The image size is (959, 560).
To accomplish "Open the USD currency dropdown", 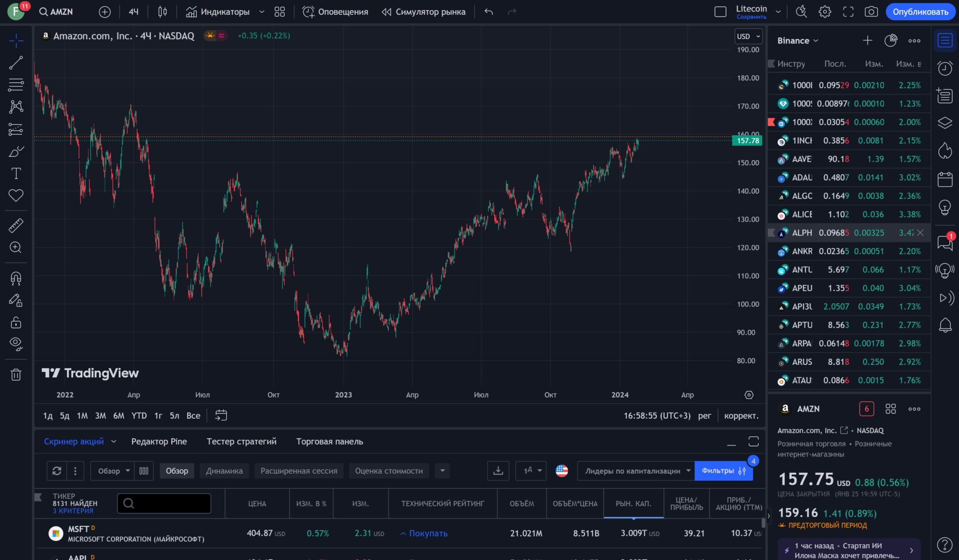I will click(x=748, y=36).
